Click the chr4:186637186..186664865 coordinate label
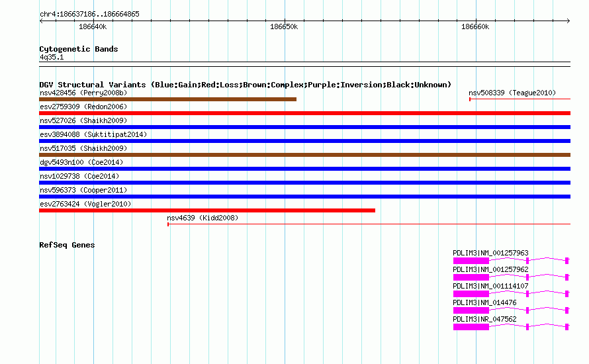This screenshot has height=364, width=589. [x=89, y=15]
